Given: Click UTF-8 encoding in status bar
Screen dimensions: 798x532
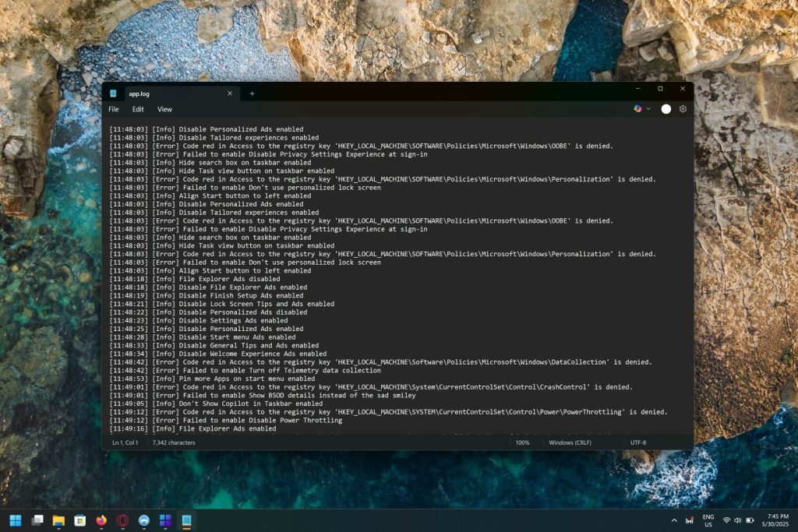Looking at the screenshot, I should 638,442.
